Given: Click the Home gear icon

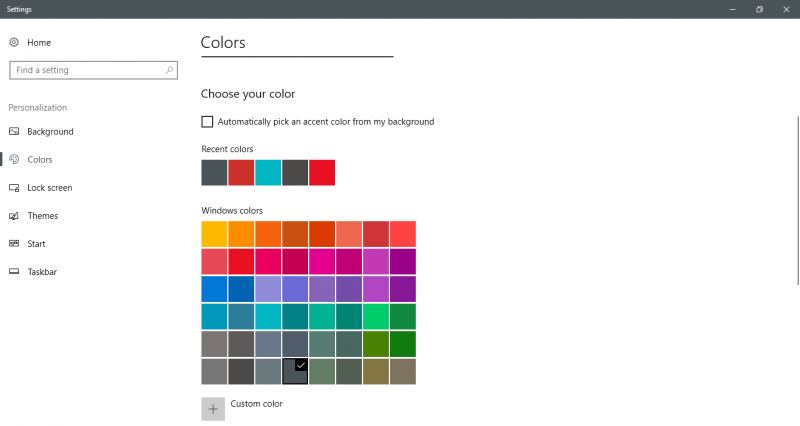Looking at the screenshot, I should click(14, 43).
